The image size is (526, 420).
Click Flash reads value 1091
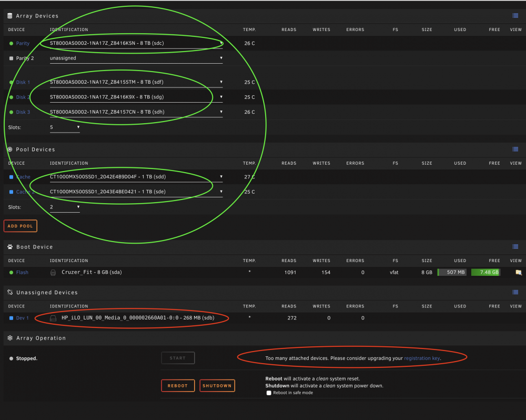pos(290,273)
